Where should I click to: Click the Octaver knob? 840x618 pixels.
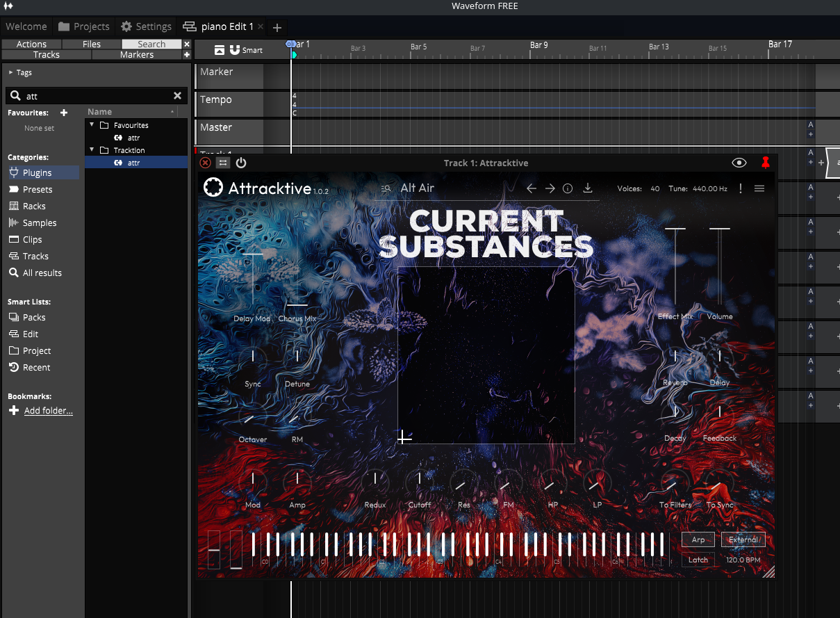253,417
